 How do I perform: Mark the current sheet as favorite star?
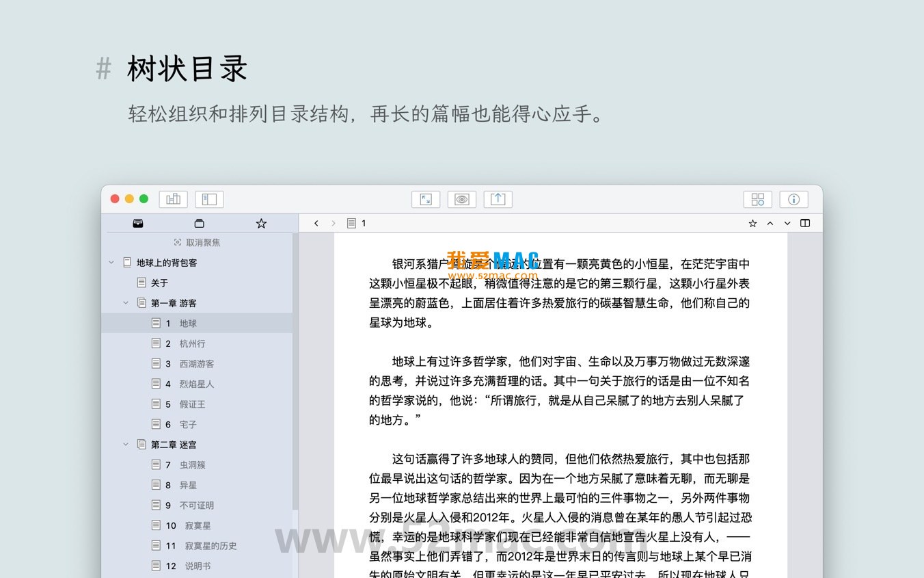coord(752,223)
